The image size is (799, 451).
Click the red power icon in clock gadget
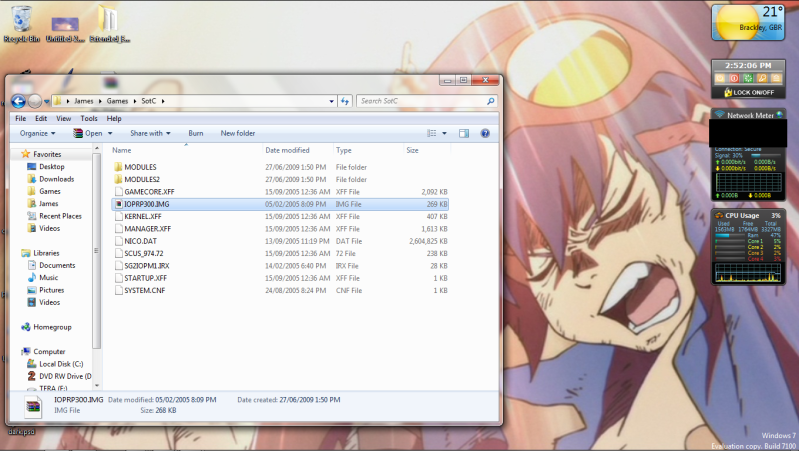(x=734, y=78)
